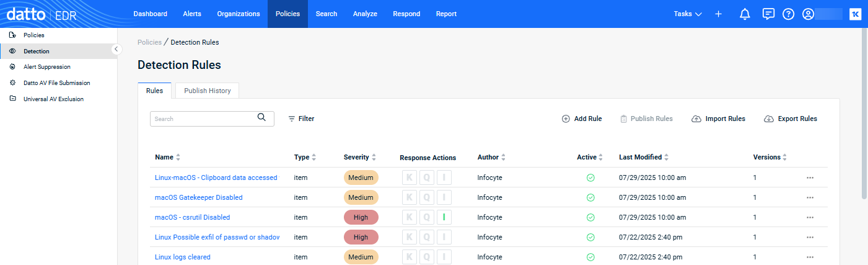Image resolution: width=868 pixels, height=265 pixels.
Task: Open the macOS - csrutil Disabled rule link
Action: point(192,217)
